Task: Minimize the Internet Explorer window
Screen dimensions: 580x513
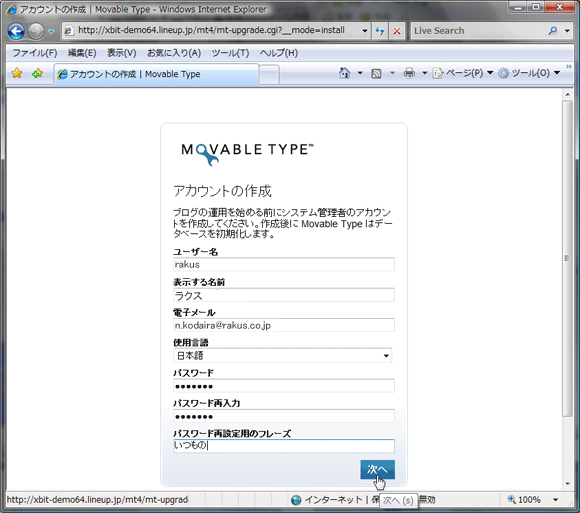Action: (x=519, y=7)
